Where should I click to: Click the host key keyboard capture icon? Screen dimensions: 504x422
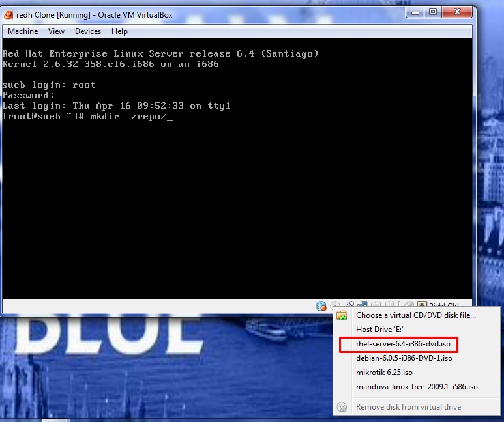click(422, 304)
